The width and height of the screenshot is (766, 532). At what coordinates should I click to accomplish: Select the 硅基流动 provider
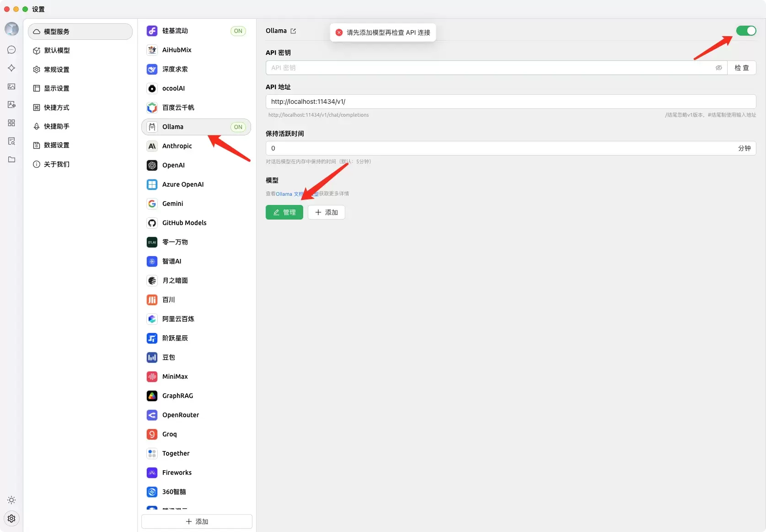pos(196,31)
